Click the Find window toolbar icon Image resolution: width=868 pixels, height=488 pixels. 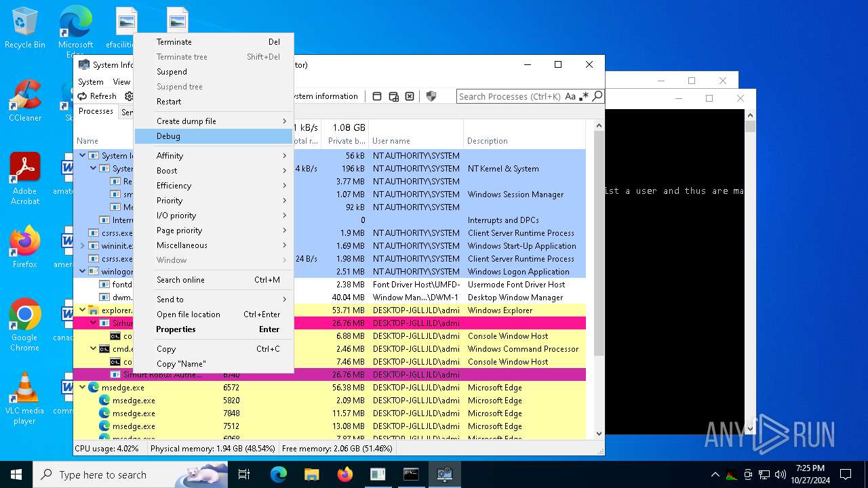pyautogui.click(x=377, y=96)
